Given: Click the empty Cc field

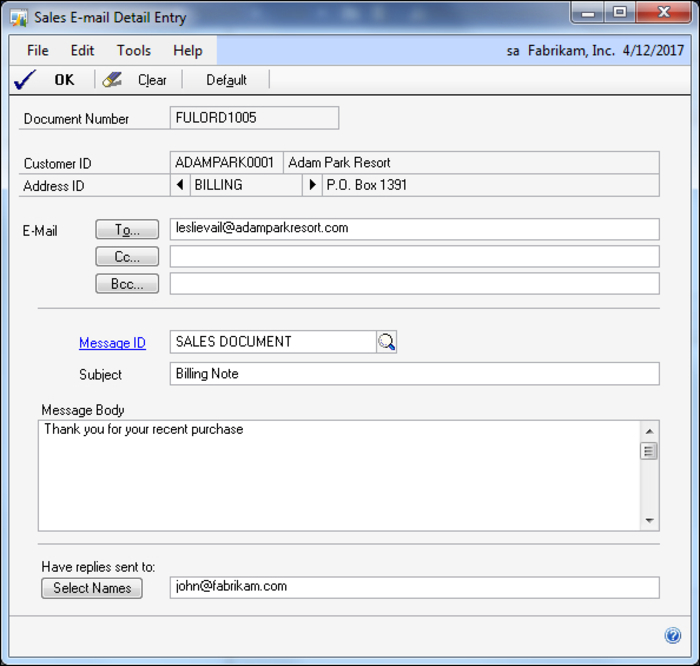Looking at the screenshot, I should 415,257.
